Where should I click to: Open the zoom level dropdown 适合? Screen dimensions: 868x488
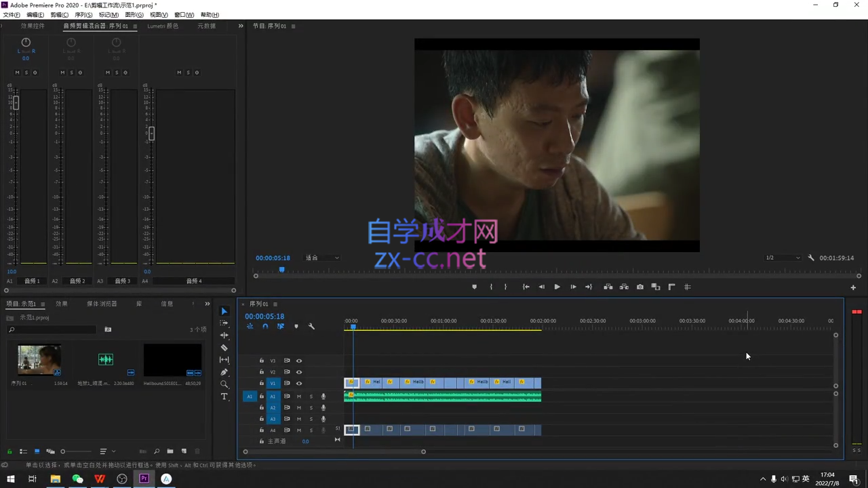point(322,258)
